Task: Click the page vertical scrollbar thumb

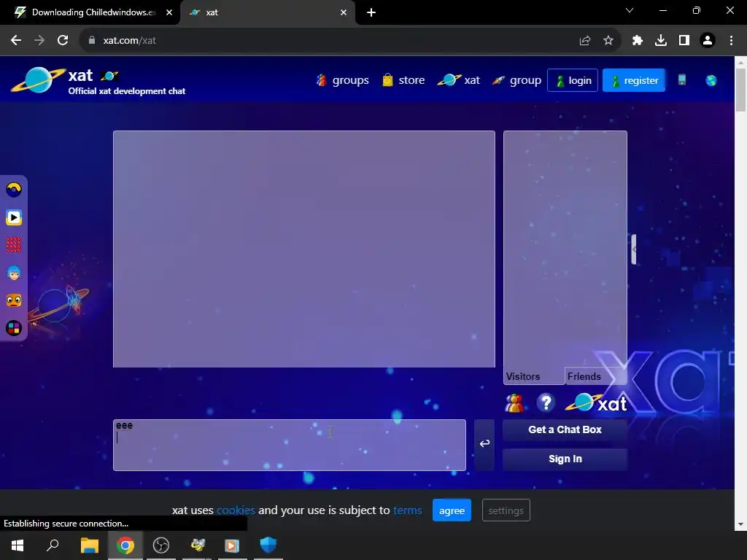Action: [x=740, y=90]
